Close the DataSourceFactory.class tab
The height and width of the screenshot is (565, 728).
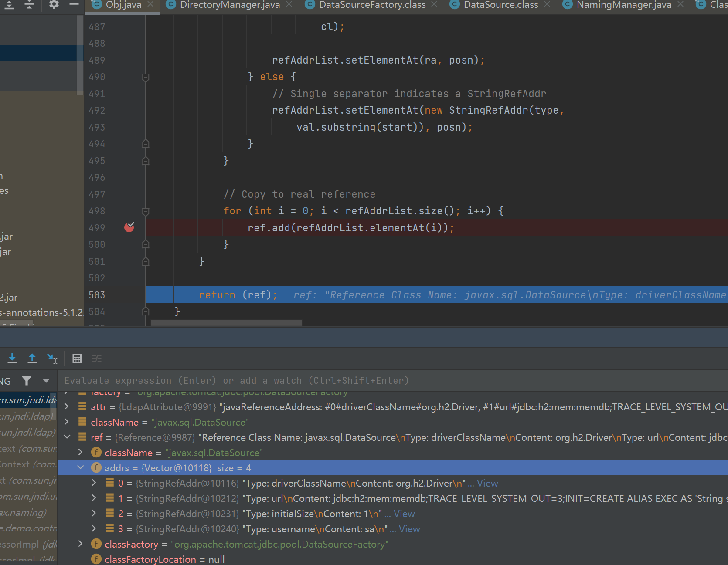click(x=434, y=4)
